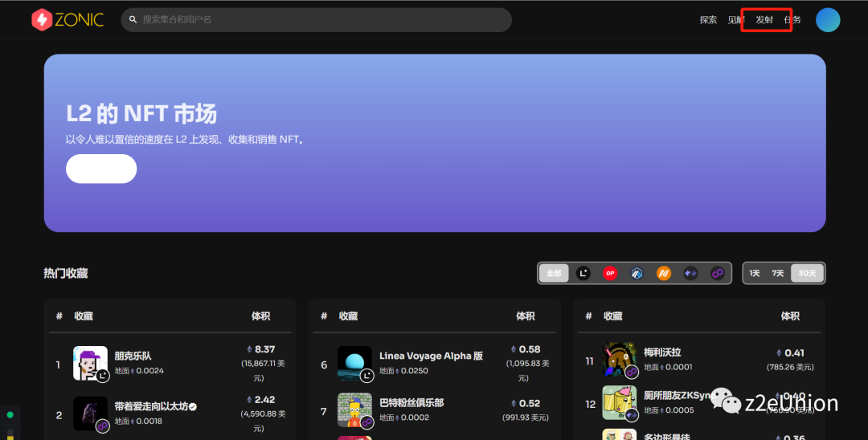The width and height of the screenshot is (868, 440).
Task: Open the 任务 navigation item
Action: coord(792,20)
